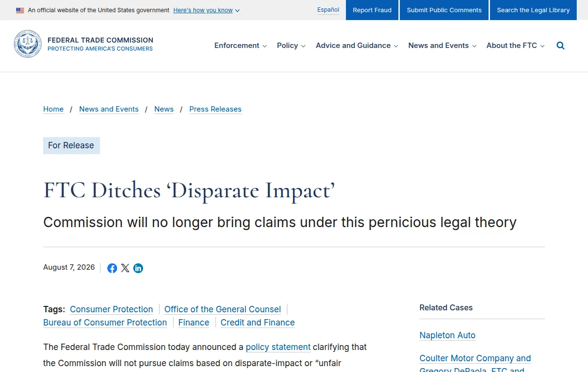Open the About the FTC menu

(515, 46)
